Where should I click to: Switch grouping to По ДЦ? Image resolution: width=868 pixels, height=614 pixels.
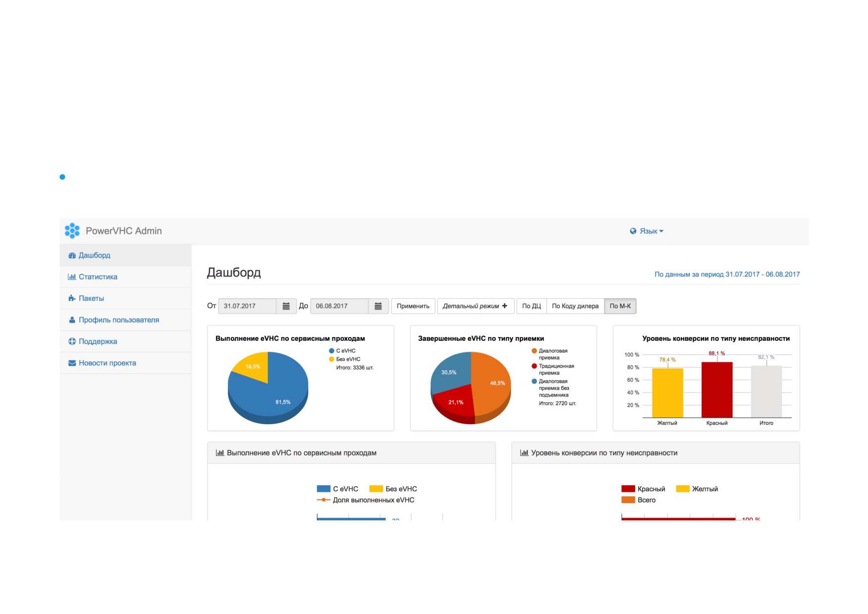(x=531, y=306)
